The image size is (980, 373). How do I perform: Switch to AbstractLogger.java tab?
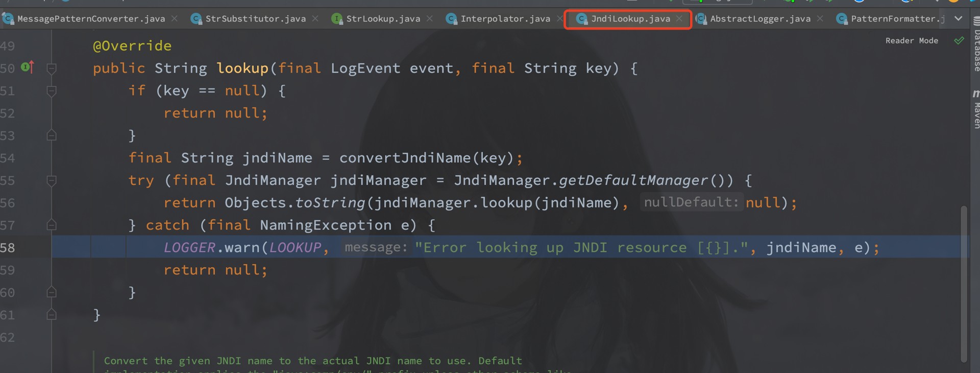[x=760, y=19]
